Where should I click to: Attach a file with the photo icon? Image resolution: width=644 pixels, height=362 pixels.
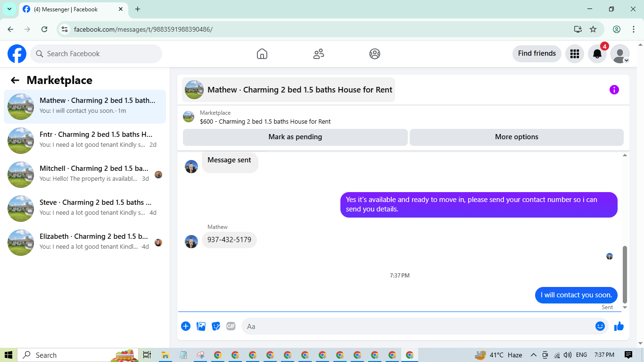tap(201, 326)
